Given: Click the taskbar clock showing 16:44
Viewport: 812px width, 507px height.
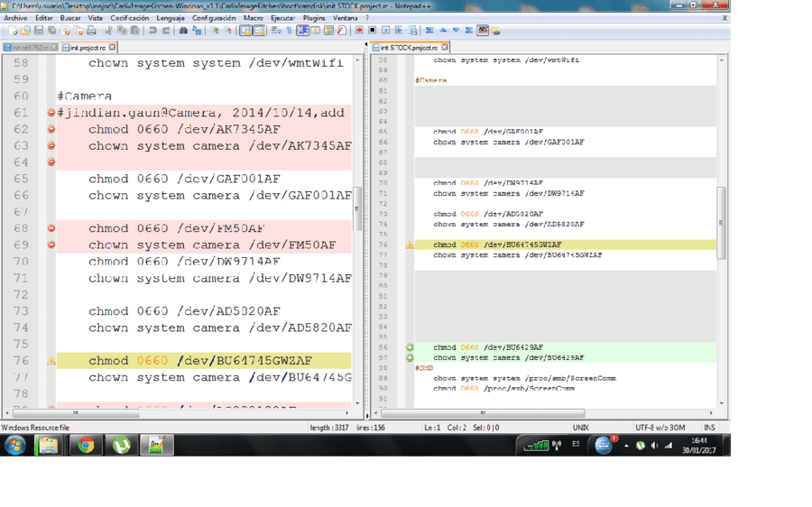Looking at the screenshot, I should pyautogui.click(x=699, y=446).
